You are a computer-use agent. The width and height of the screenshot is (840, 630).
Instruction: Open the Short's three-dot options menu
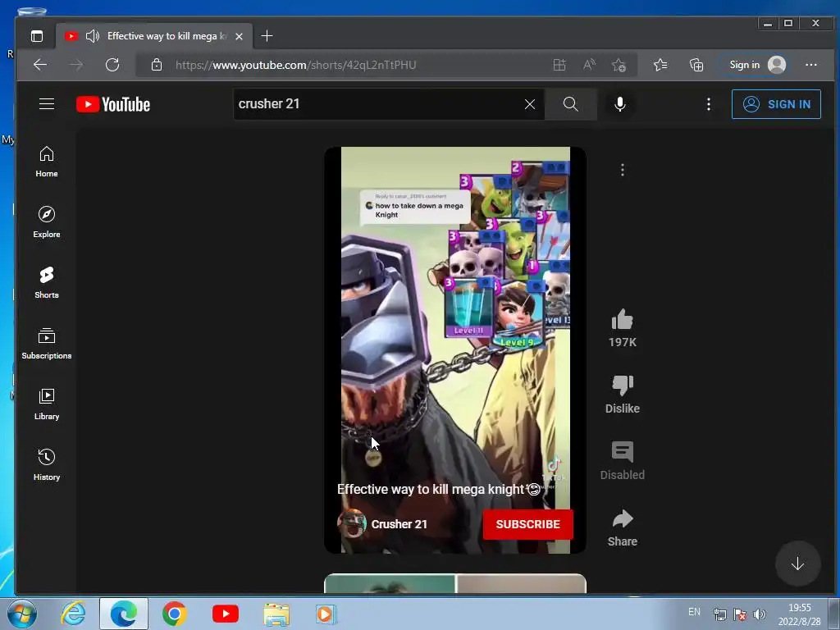622,170
